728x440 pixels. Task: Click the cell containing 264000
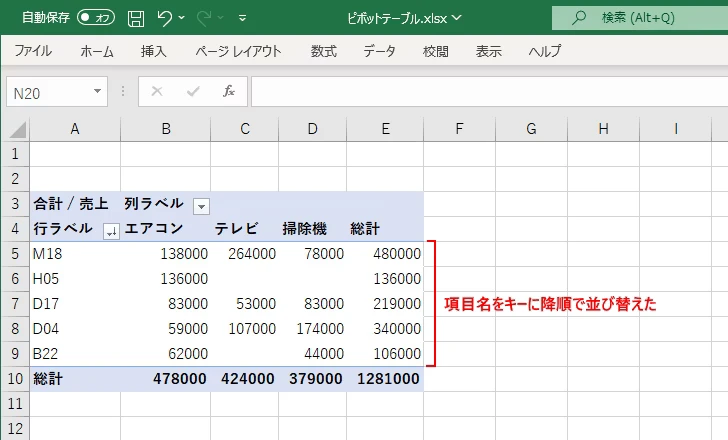[245, 254]
